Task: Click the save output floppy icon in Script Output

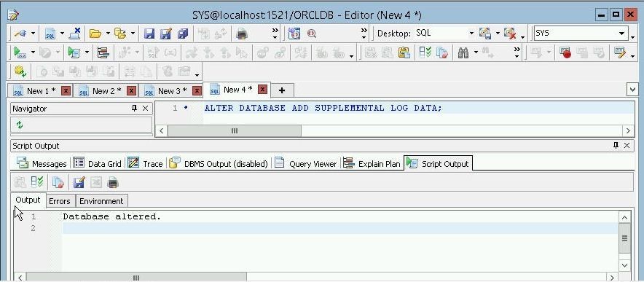Action: pos(79,182)
